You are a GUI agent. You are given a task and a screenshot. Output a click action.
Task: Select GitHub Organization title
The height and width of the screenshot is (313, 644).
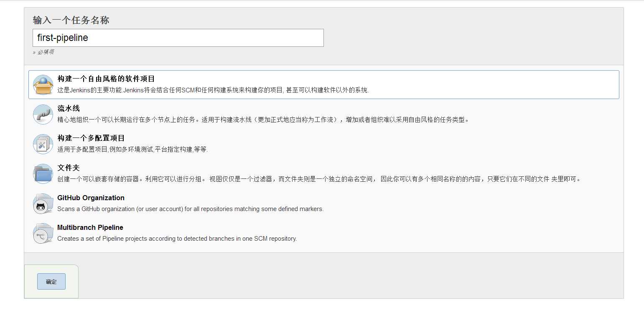tap(91, 198)
